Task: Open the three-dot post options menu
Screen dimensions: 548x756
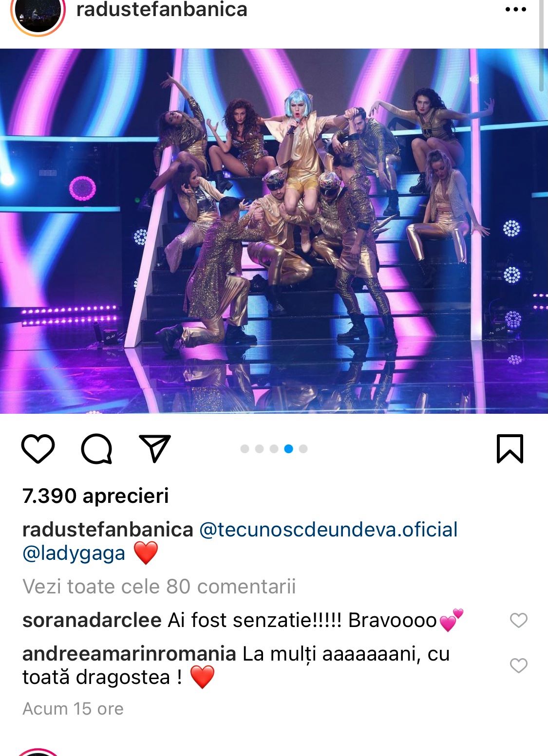Action: tap(516, 10)
